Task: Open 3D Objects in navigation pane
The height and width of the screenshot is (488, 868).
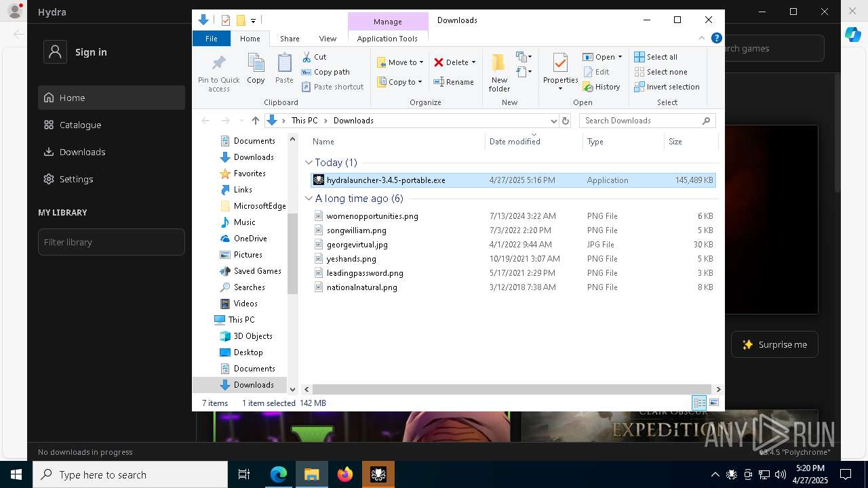Action: [252, 336]
